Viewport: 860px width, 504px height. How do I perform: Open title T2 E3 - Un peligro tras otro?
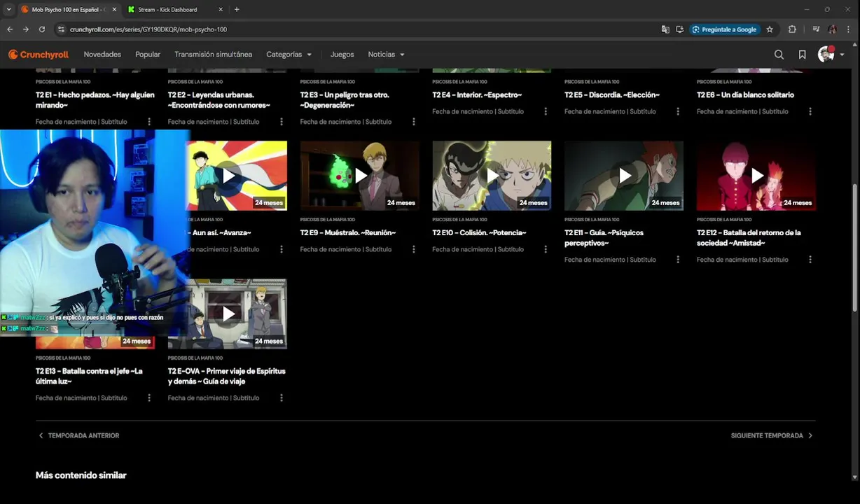345,100
